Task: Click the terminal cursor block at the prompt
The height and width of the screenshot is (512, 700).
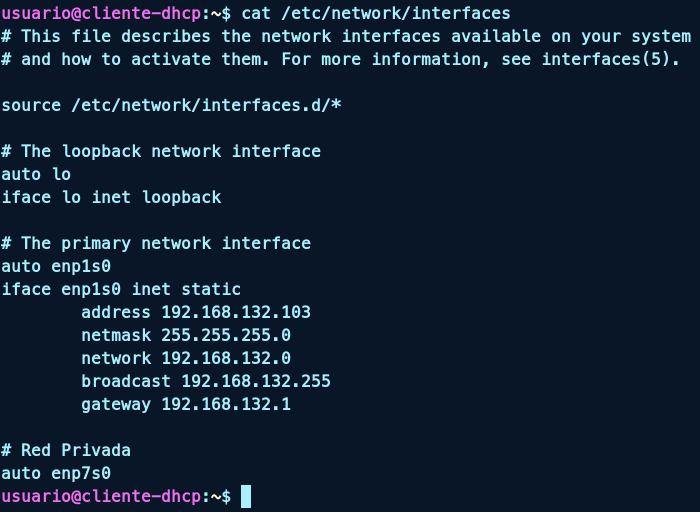Action: point(246,496)
